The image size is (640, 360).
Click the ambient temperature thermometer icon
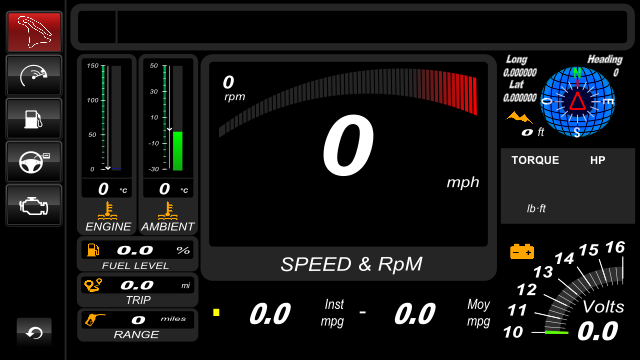pyautogui.click(x=168, y=211)
